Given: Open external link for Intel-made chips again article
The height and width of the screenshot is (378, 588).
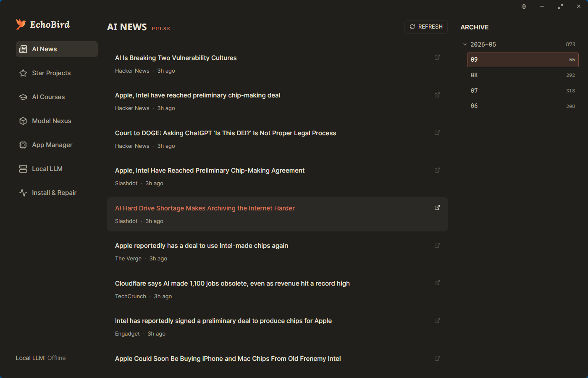Looking at the screenshot, I should [437, 245].
